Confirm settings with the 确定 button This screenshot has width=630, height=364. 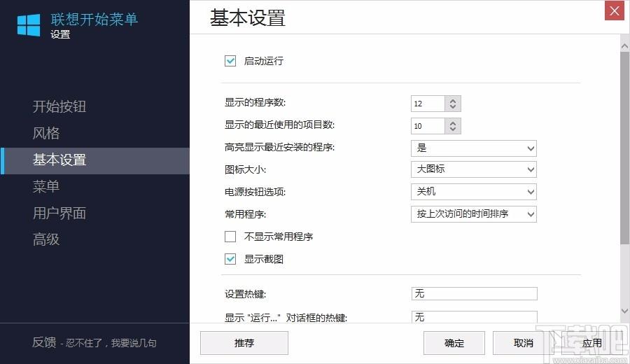[x=454, y=343]
